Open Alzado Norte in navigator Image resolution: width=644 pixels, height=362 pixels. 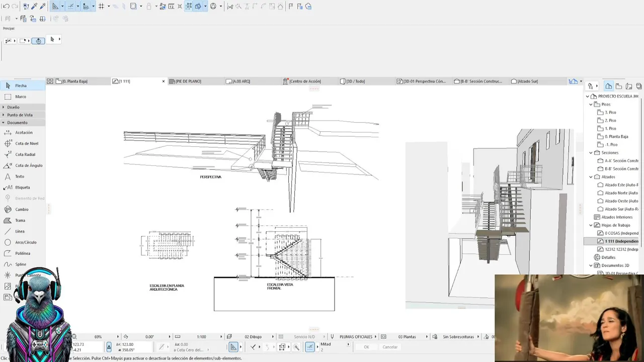[617, 193]
